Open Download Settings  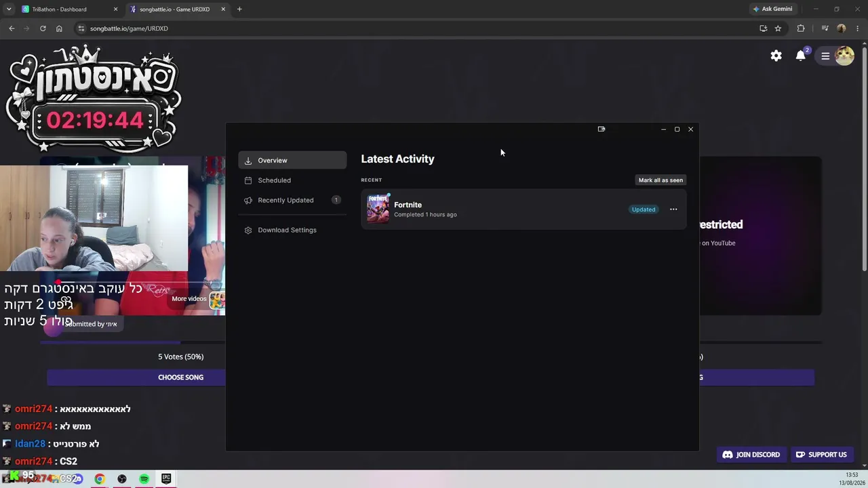click(x=292, y=230)
